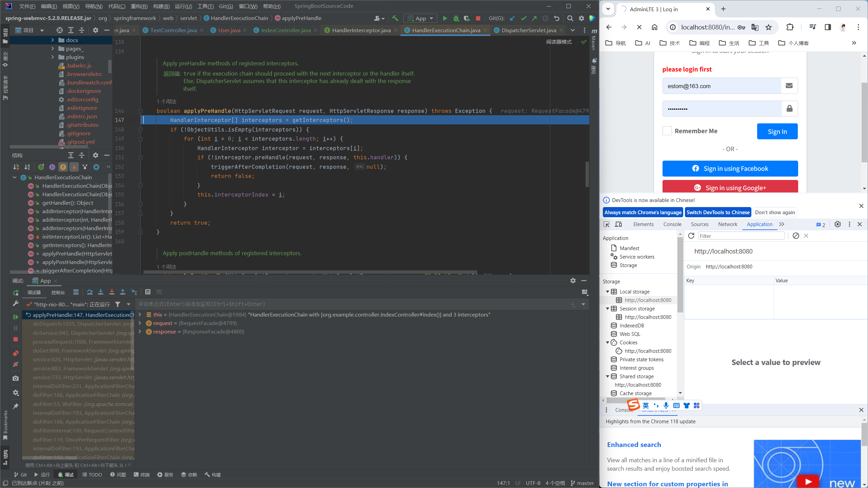Check the Remember Me checkbox
The height and width of the screenshot is (488, 868).
coord(667,131)
